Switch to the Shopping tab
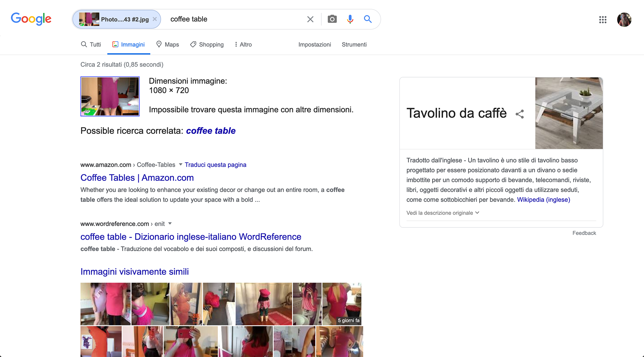Screen dimensions: 644x357 (207, 44)
